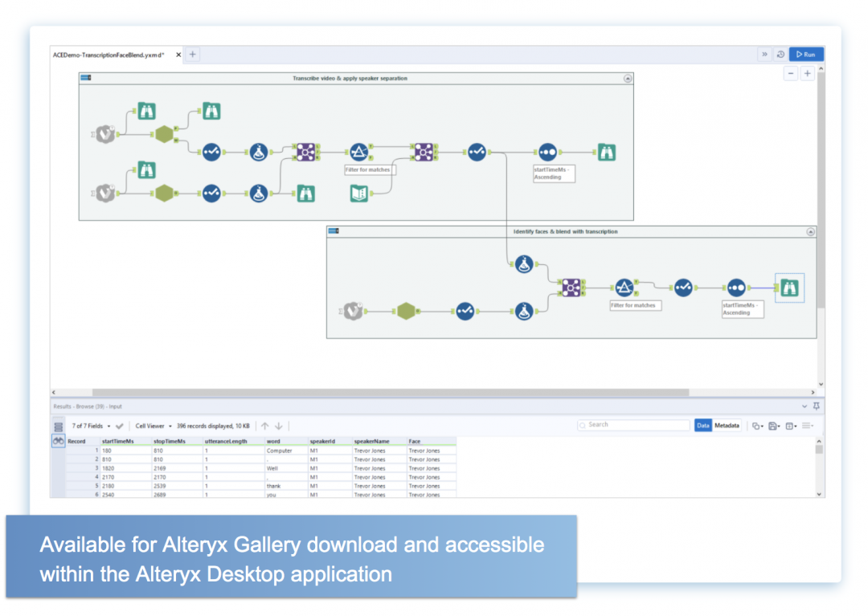Open the copy results dropdown
The image size is (868, 616).
[757, 426]
